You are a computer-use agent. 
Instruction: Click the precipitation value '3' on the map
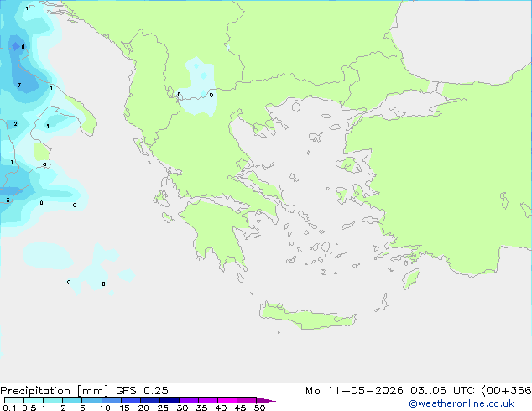[x=8, y=200]
